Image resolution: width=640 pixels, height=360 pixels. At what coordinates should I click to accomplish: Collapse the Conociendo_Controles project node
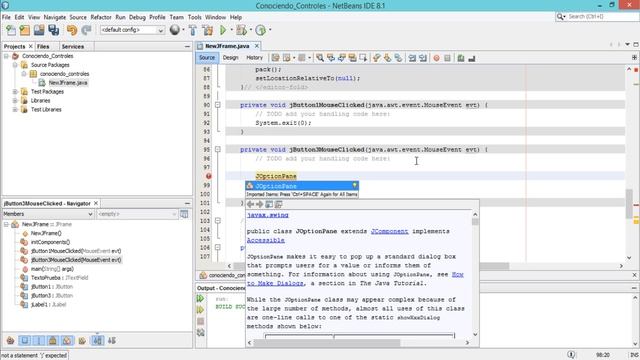point(6,56)
